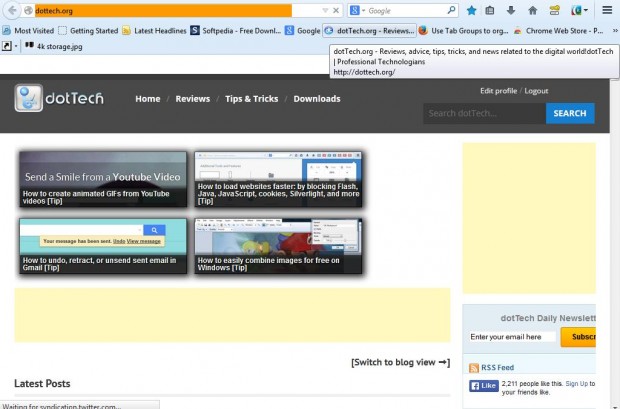Click the yellow add-on toolbar icon
This screenshot has height=409, width=620.
tap(554, 11)
